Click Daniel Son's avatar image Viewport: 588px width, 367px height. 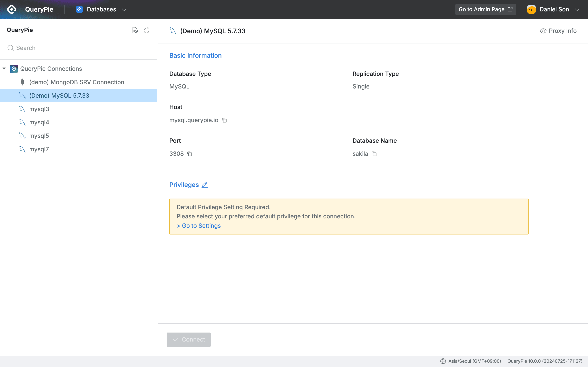click(531, 9)
